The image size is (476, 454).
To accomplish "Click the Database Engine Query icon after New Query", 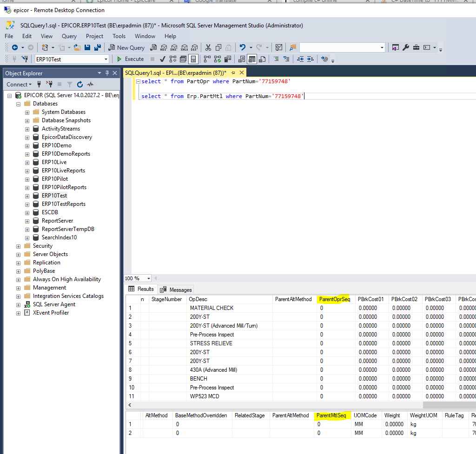I will pyautogui.click(x=153, y=47).
